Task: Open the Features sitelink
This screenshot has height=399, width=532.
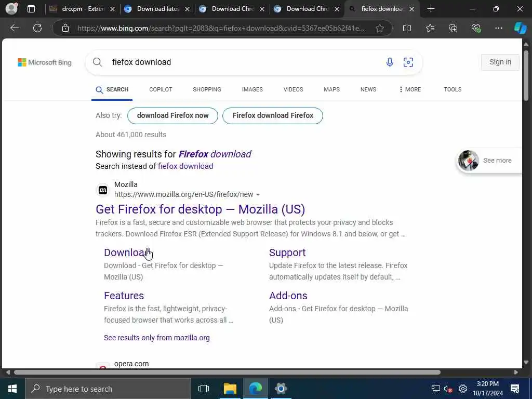Action: tap(124, 296)
